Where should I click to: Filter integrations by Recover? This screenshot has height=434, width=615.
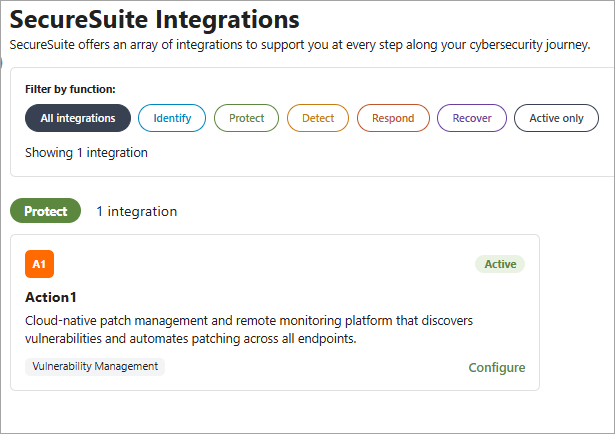(472, 118)
